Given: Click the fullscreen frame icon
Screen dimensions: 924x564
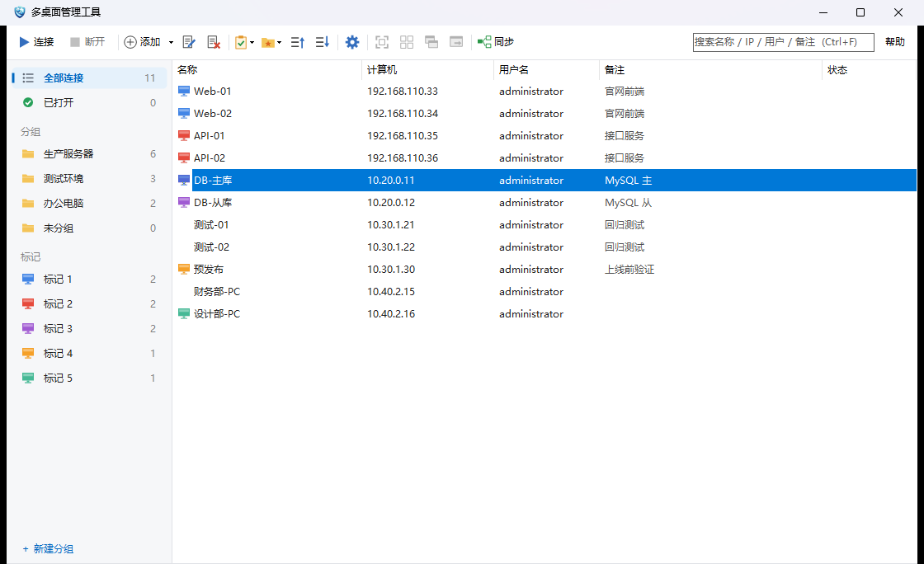Looking at the screenshot, I should pos(382,42).
